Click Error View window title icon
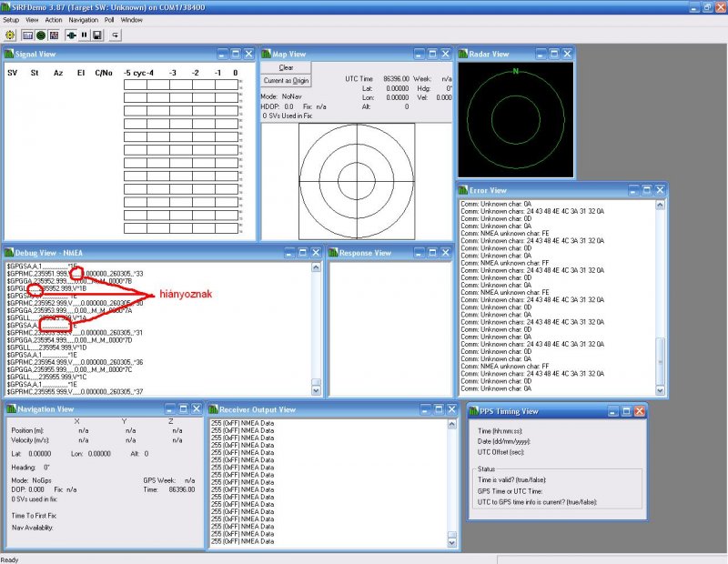728x564 pixels. pyautogui.click(x=463, y=190)
